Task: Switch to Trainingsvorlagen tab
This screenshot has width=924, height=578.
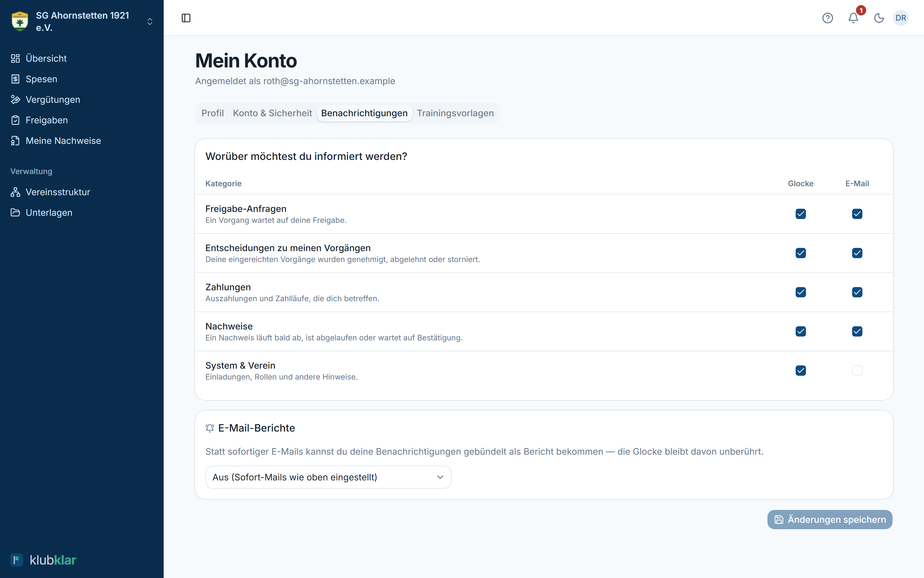Action: (x=455, y=113)
